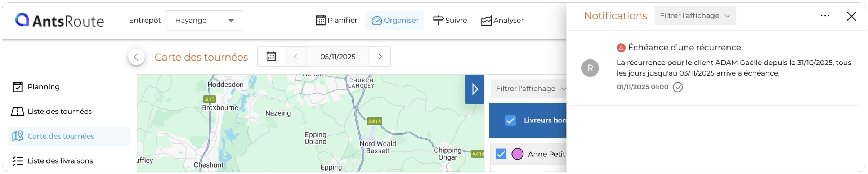Click the date field 05/11/2025
Viewport: 868px width, 174px height.
pyautogui.click(x=338, y=57)
